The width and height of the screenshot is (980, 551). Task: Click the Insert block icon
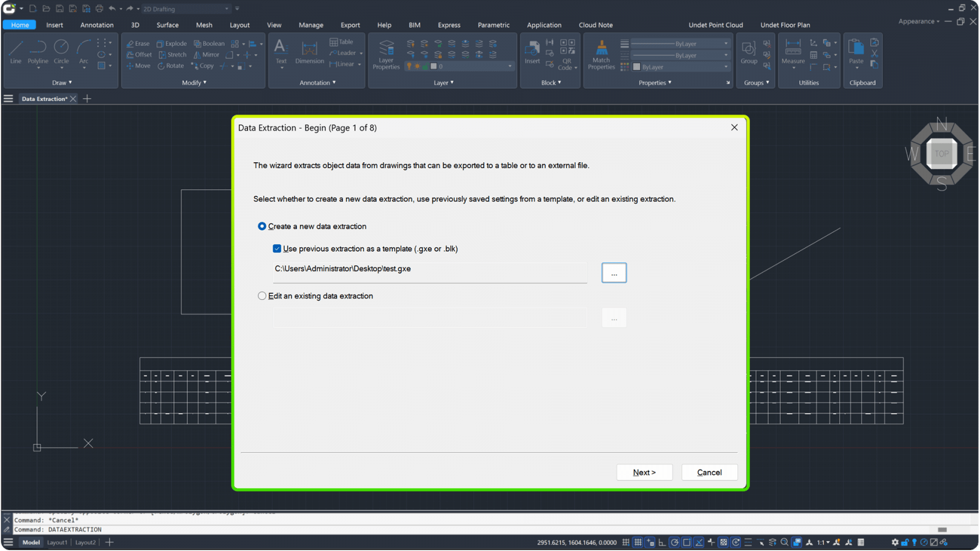tap(532, 51)
